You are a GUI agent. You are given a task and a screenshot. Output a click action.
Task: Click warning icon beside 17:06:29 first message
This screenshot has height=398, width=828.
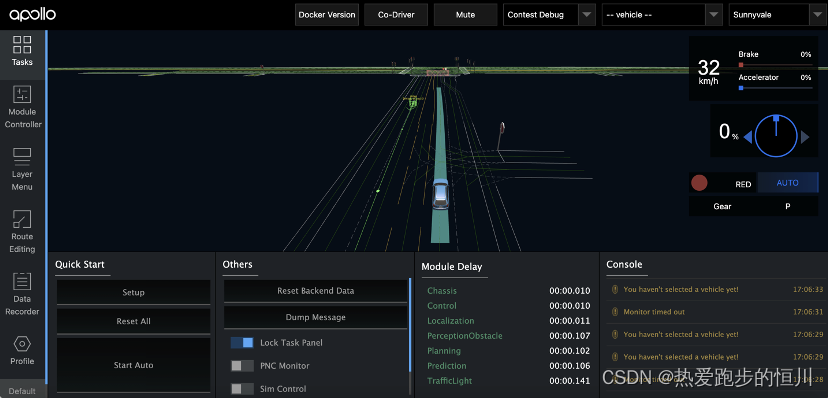click(615, 335)
